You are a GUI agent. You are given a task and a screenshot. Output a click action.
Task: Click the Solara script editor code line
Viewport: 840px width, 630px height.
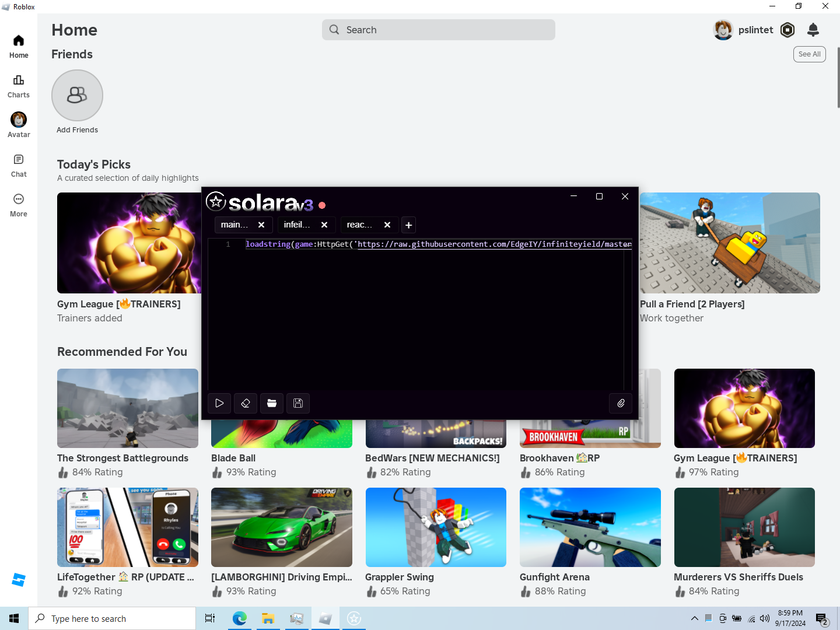point(438,244)
